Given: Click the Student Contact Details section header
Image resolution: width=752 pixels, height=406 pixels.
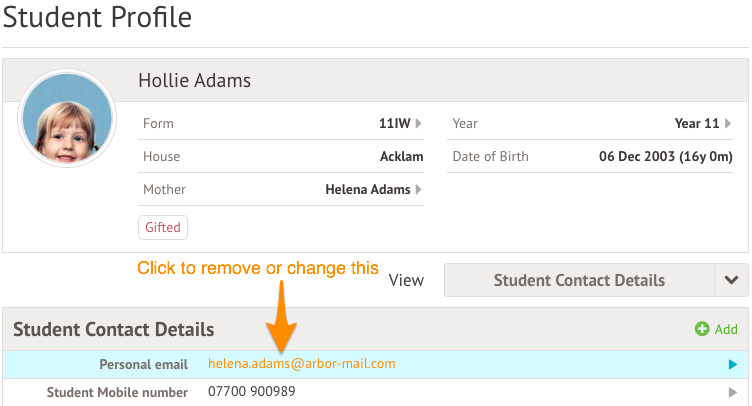Looking at the screenshot, I should pyautogui.click(x=114, y=329).
